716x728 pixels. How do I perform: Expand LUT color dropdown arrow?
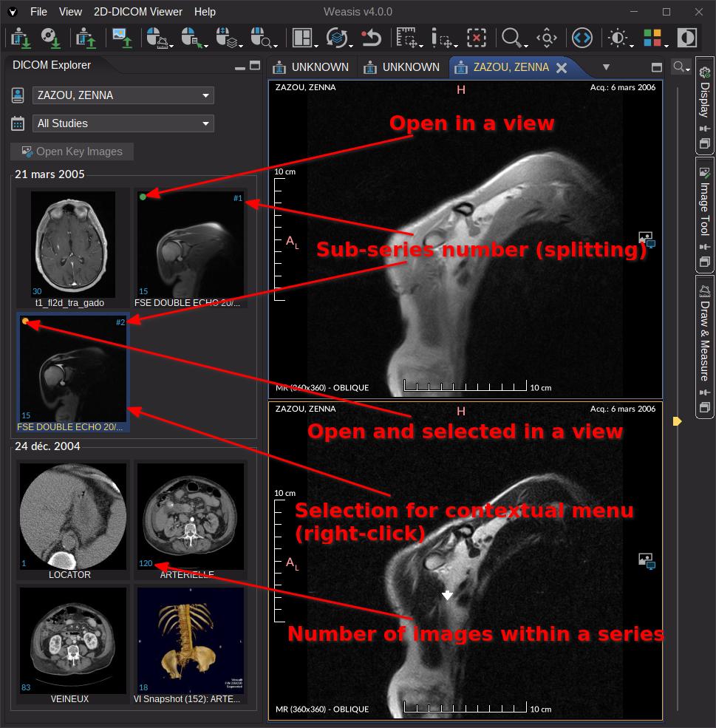(666, 46)
